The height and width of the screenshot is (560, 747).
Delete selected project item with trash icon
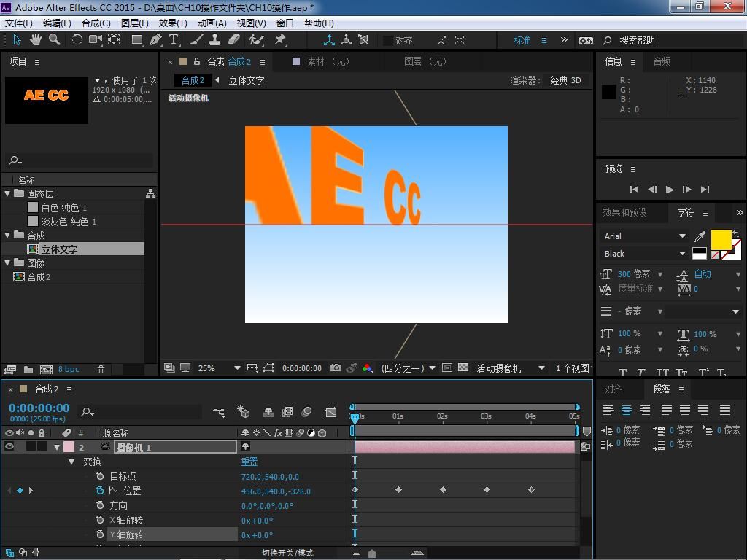coord(101,369)
